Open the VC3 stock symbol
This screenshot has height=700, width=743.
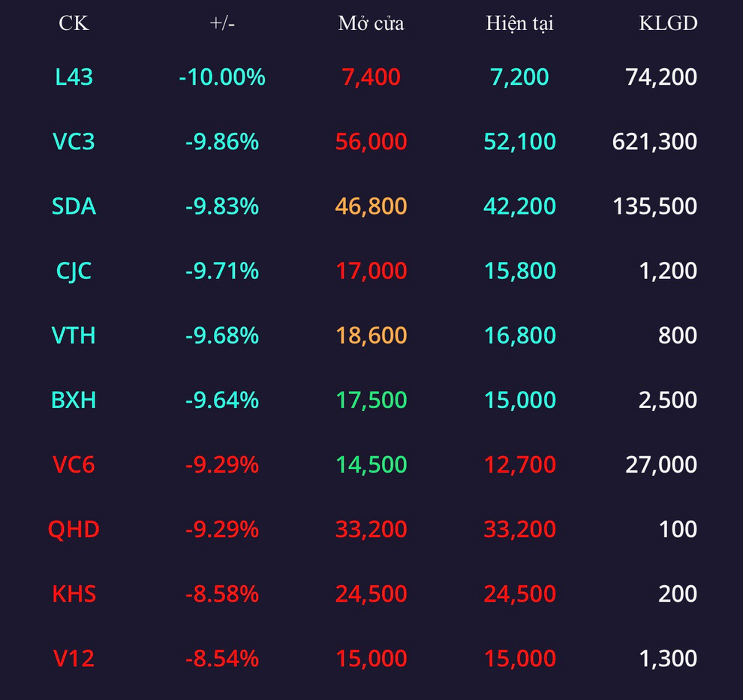click(x=74, y=141)
